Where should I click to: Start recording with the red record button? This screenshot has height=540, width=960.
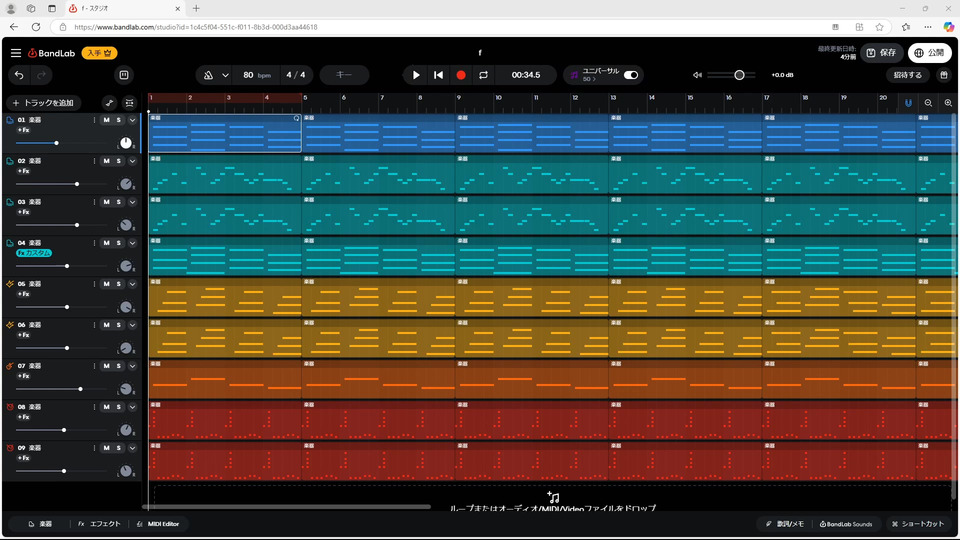461,75
